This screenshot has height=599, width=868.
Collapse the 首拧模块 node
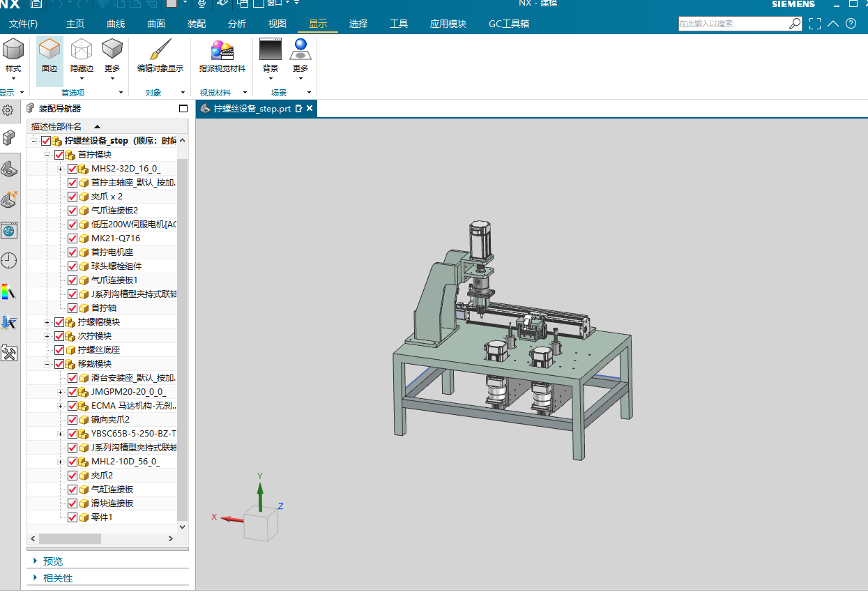tap(47, 155)
